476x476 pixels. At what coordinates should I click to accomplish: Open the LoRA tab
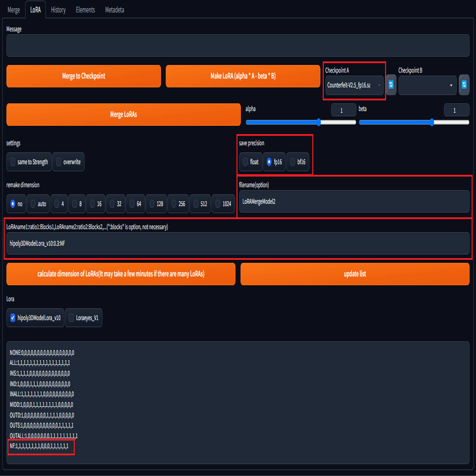point(35,10)
